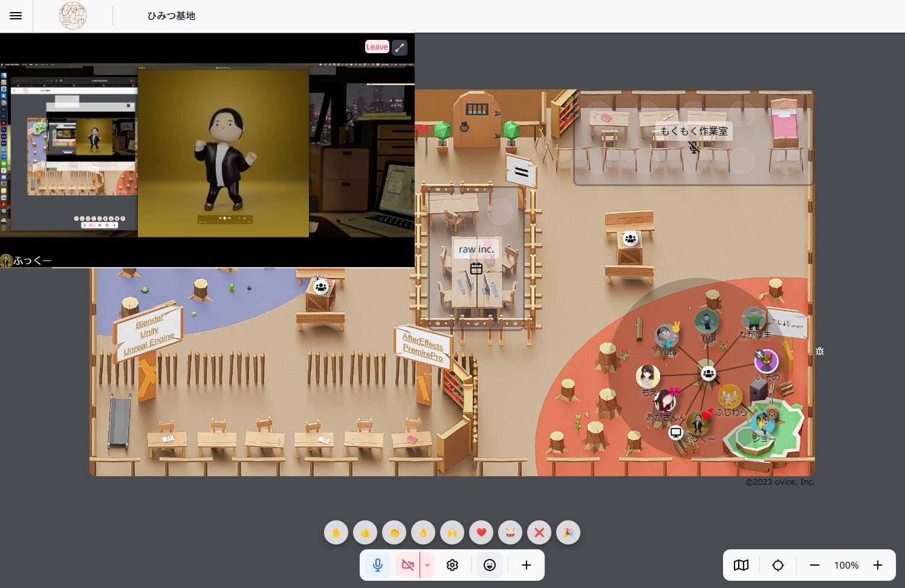Click the ふっくー name on shared screen
Screen dimensions: 905x588
(x=32, y=260)
